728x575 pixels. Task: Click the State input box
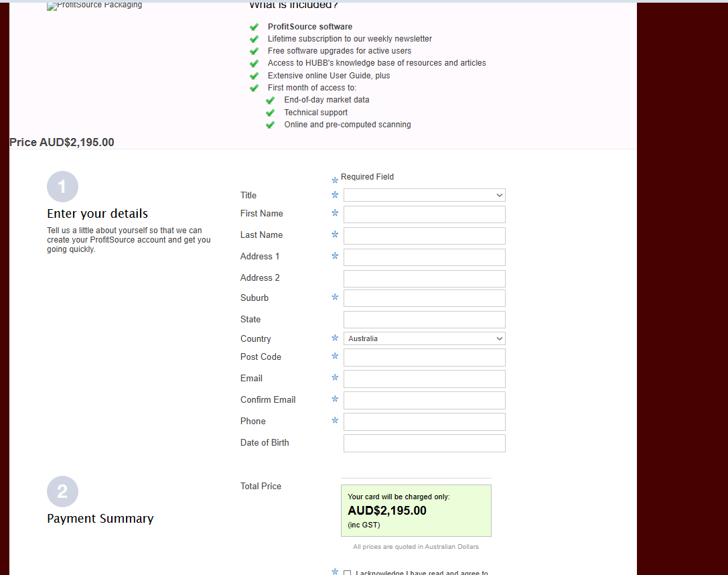(424, 320)
